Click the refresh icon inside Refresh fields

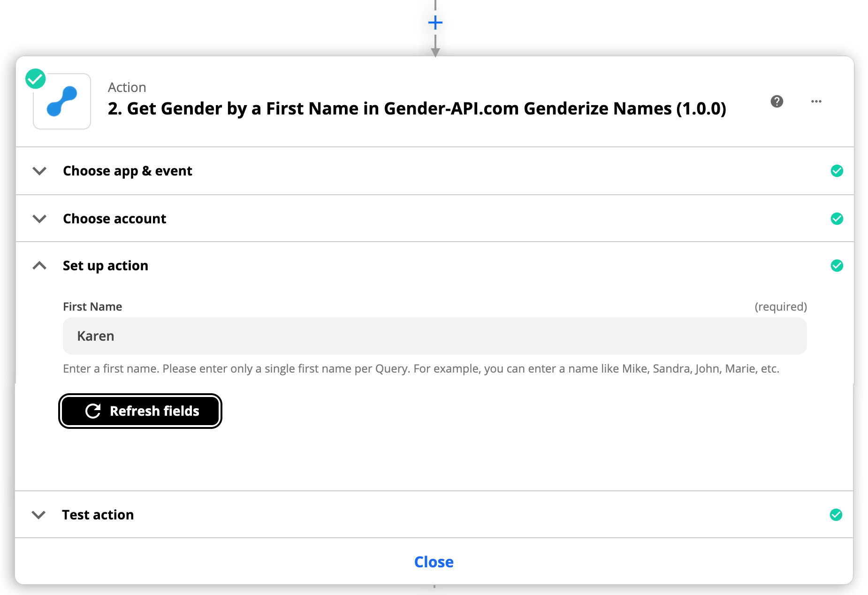(94, 411)
